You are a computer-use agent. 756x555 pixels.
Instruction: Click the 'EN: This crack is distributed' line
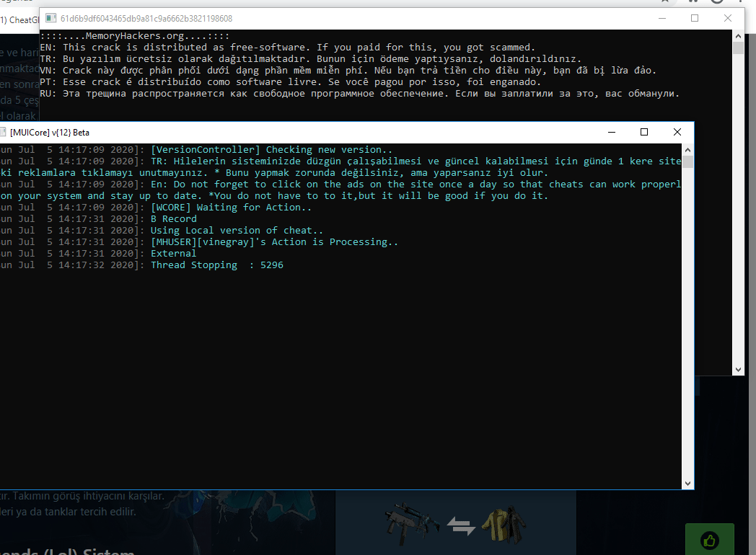pyautogui.click(x=287, y=48)
